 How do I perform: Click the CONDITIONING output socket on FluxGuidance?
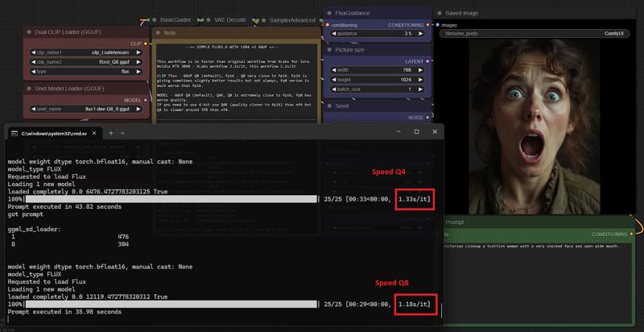tap(427, 25)
